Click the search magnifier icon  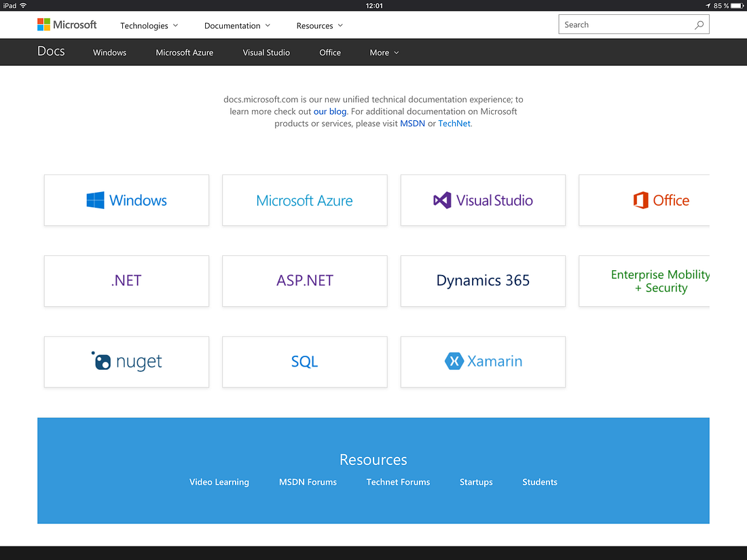coord(699,24)
